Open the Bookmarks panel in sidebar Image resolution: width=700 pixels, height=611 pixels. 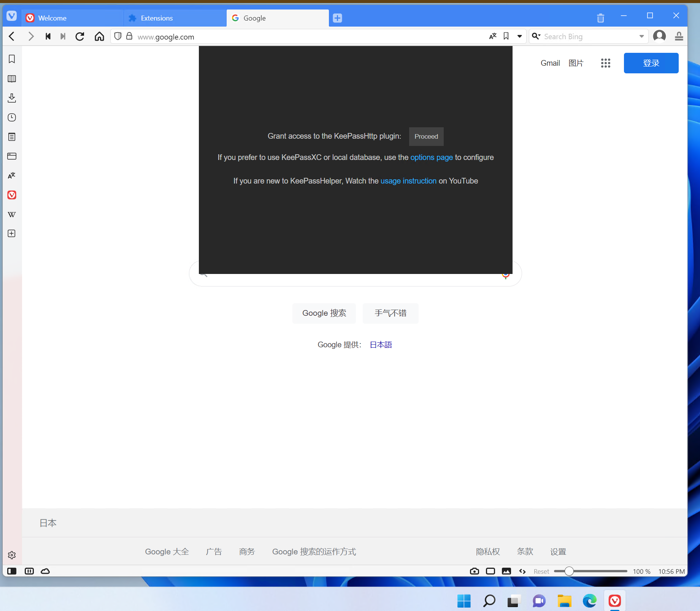(12, 59)
